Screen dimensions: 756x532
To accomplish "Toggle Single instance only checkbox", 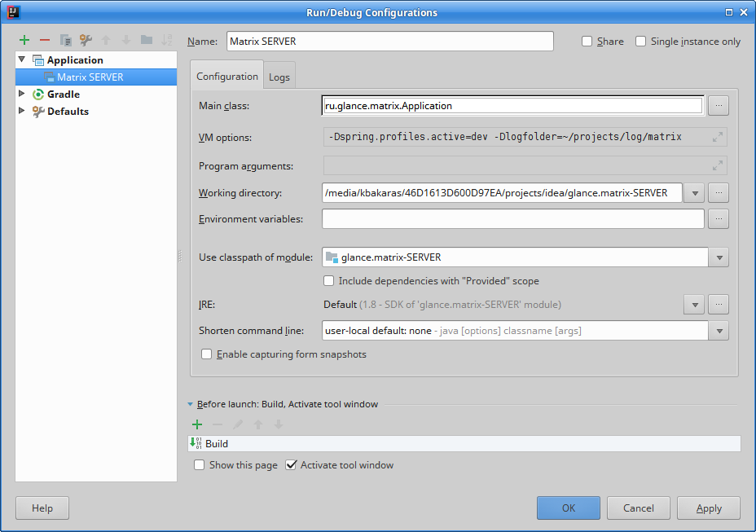I will 641,42.
